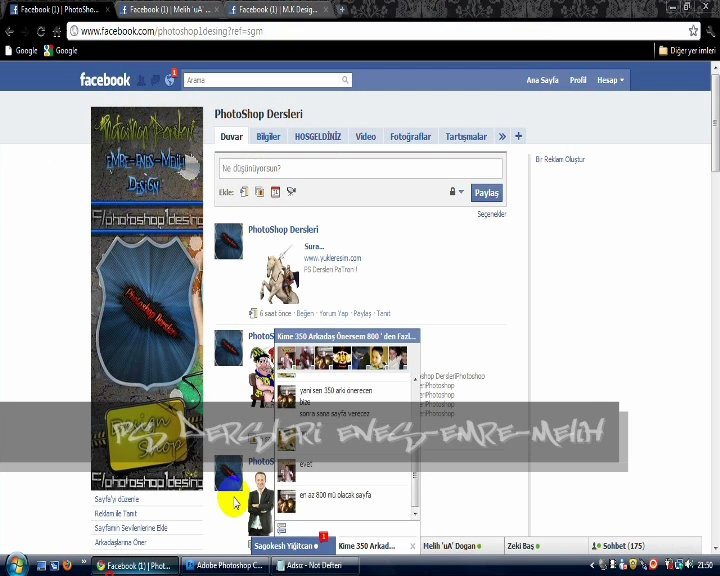
Task: Click the Seçenekler link
Action: [491, 214]
